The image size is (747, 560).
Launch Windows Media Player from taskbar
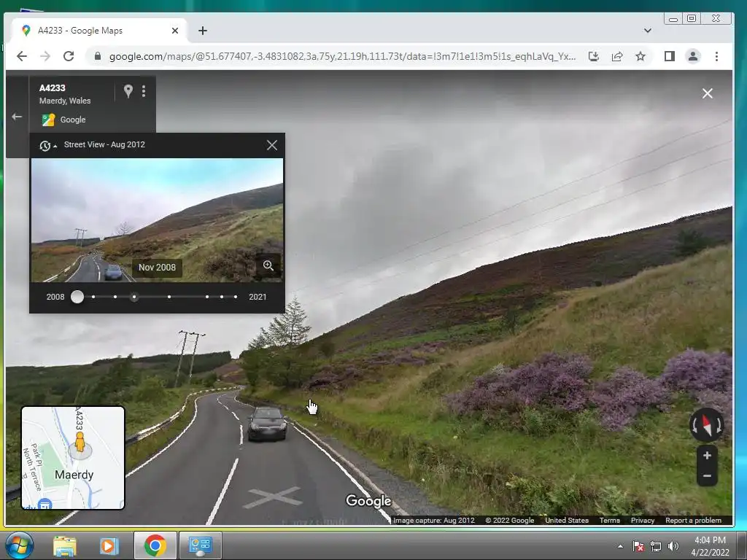[109, 545]
